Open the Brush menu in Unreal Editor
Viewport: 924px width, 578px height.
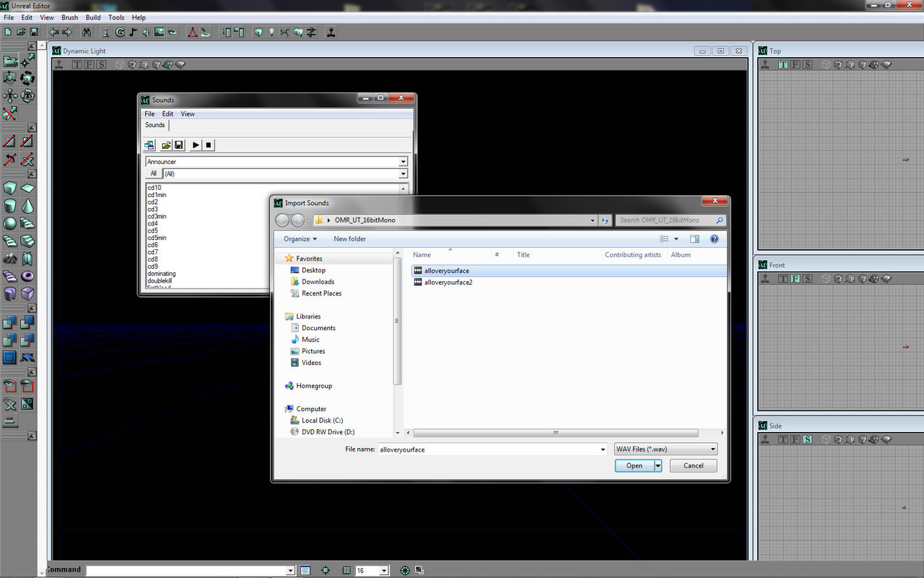click(x=70, y=17)
